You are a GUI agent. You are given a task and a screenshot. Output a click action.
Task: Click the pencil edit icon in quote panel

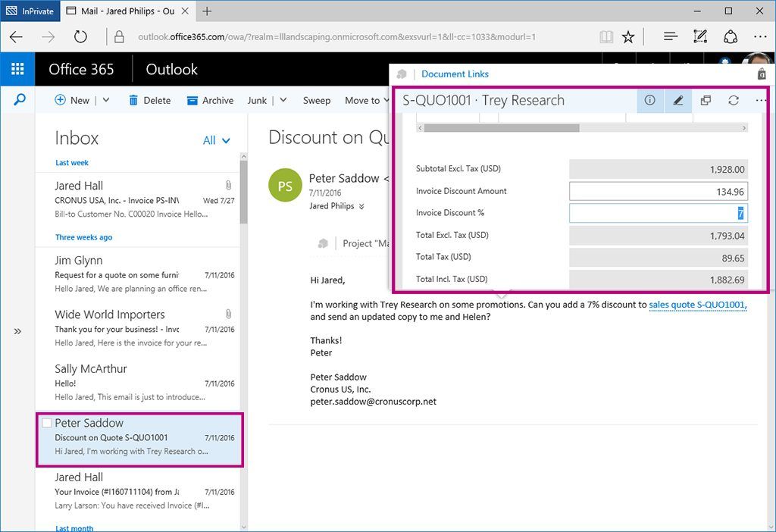[x=678, y=101]
